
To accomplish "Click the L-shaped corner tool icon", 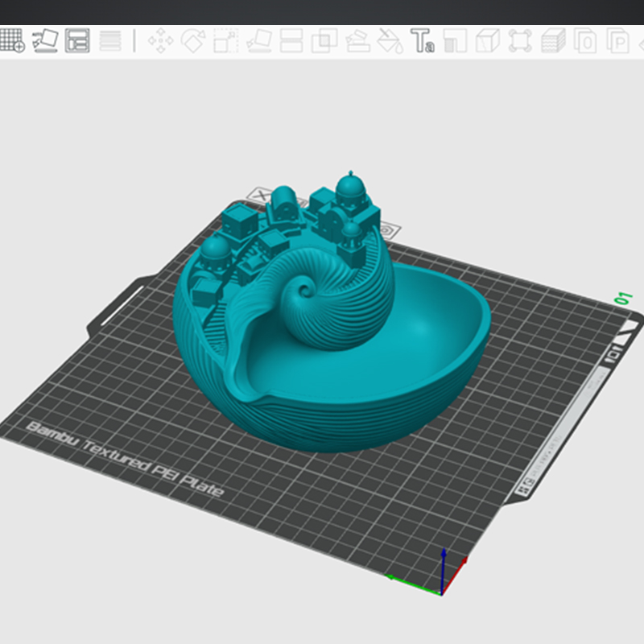I will (455, 40).
